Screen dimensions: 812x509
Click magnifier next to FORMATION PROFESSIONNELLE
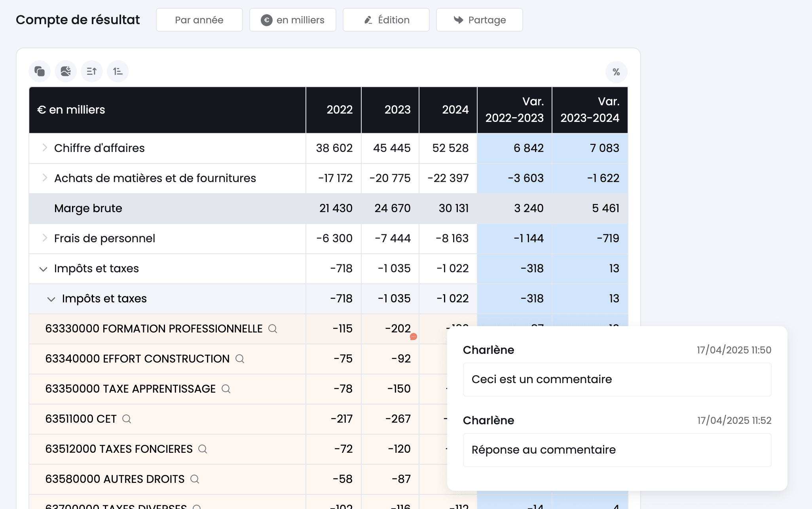coord(273,329)
